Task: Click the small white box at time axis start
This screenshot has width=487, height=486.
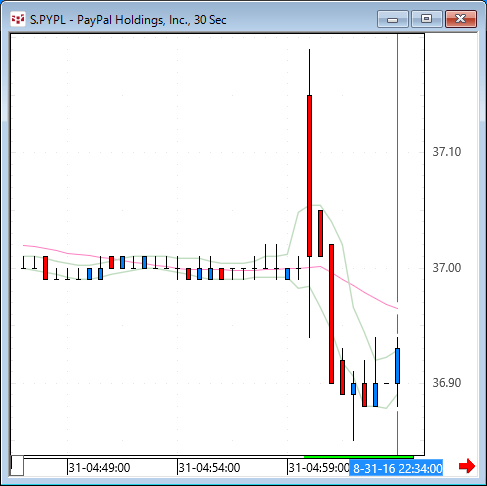Action: pyautogui.click(x=17, y=465)
